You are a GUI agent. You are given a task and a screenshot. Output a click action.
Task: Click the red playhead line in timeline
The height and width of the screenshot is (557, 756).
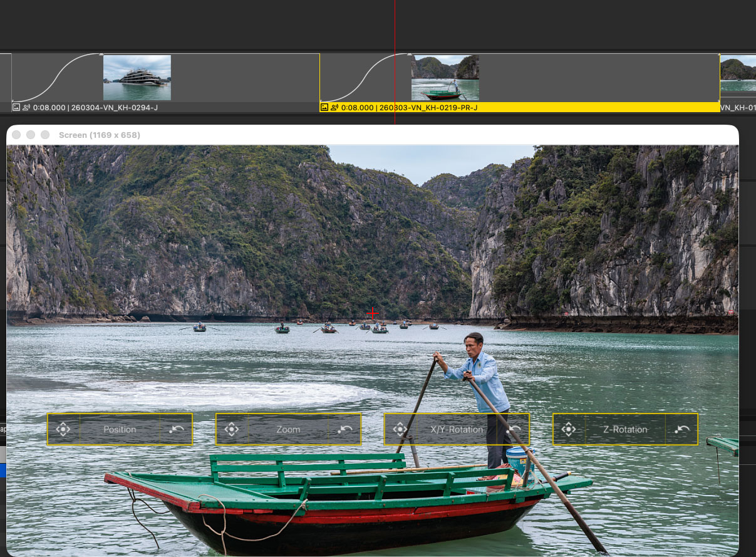coord(395,63)
